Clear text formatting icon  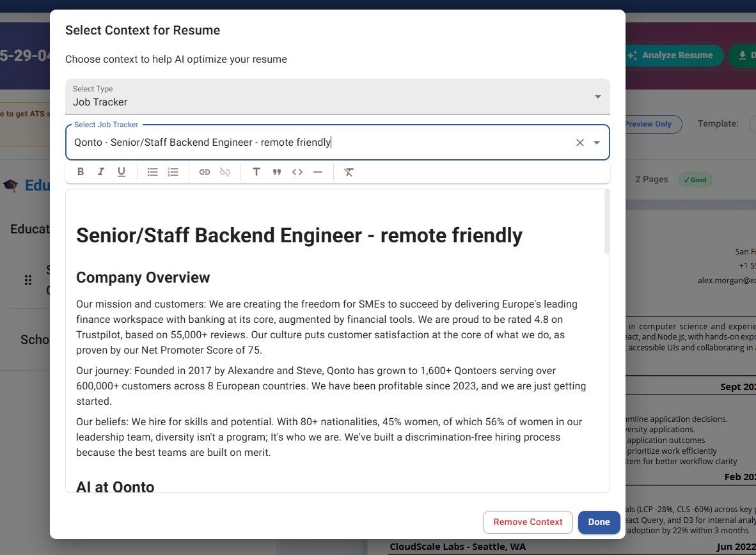point(349,171)
